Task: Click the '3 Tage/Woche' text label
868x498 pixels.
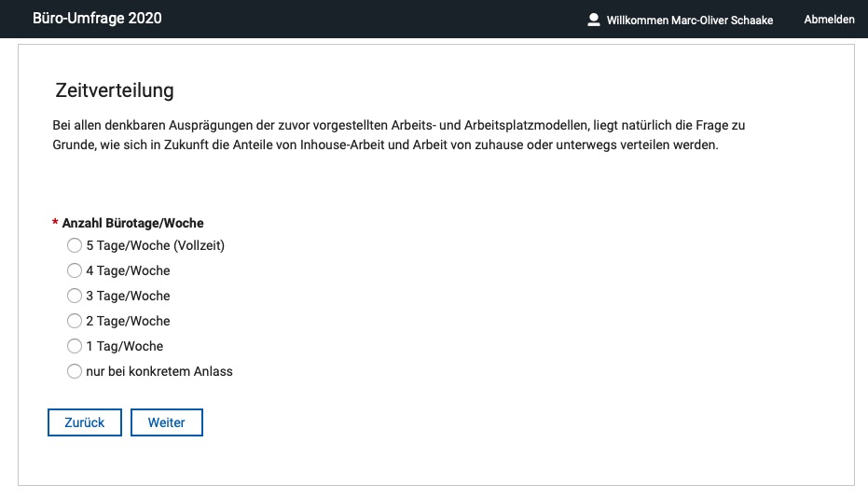Action: click(128, 296)
